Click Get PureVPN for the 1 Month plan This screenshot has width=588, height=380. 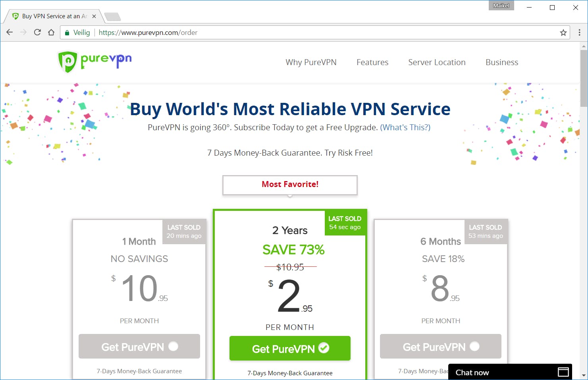(139, 347)
